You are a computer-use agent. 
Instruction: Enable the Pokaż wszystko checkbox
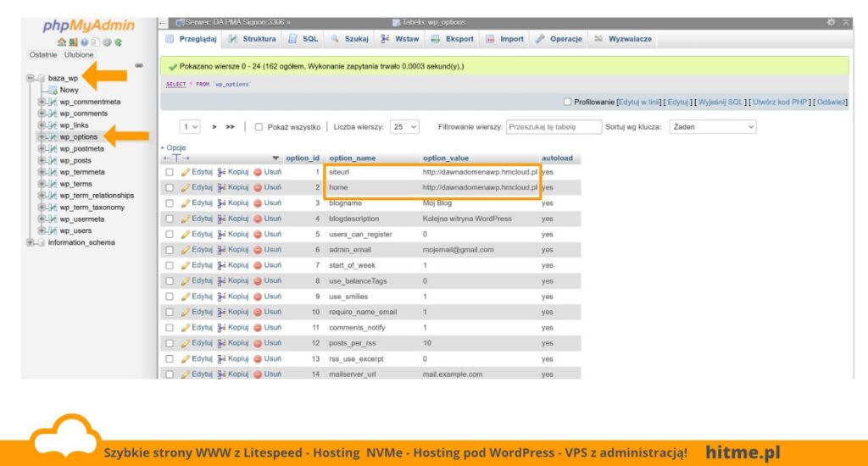coord(259,127)
